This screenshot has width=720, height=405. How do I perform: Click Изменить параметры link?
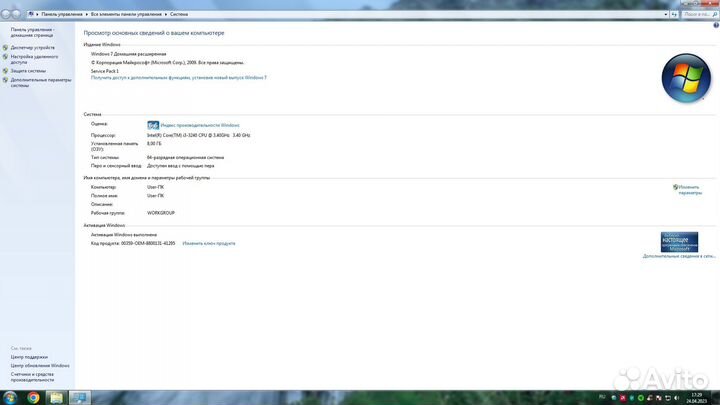coord(690,189)
